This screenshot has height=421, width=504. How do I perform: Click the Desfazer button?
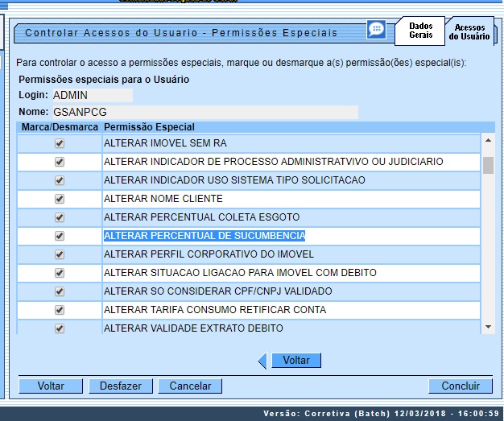tap(120, 386)
